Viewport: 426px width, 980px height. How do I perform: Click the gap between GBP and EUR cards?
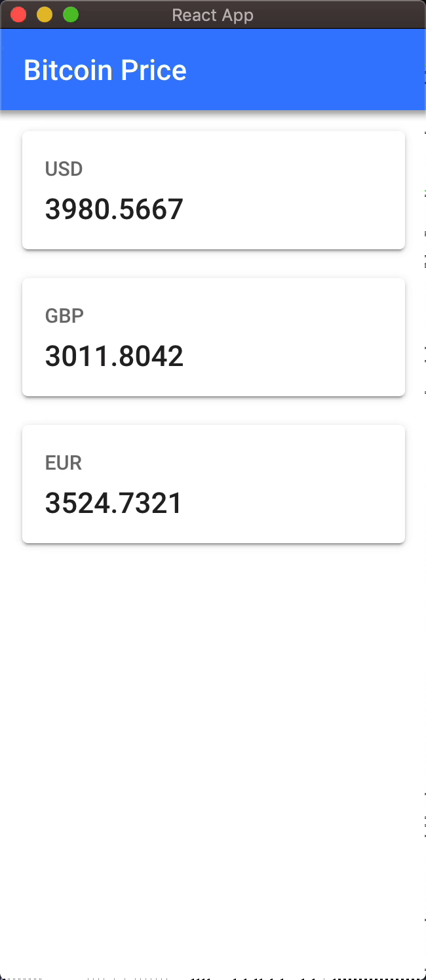click(x=213, y=411)
